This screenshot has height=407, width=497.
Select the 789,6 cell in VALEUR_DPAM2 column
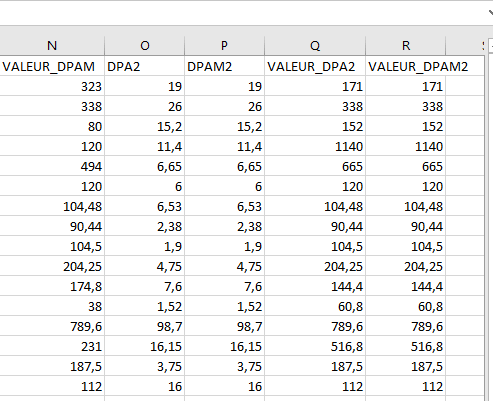click(x=406, y=326)
